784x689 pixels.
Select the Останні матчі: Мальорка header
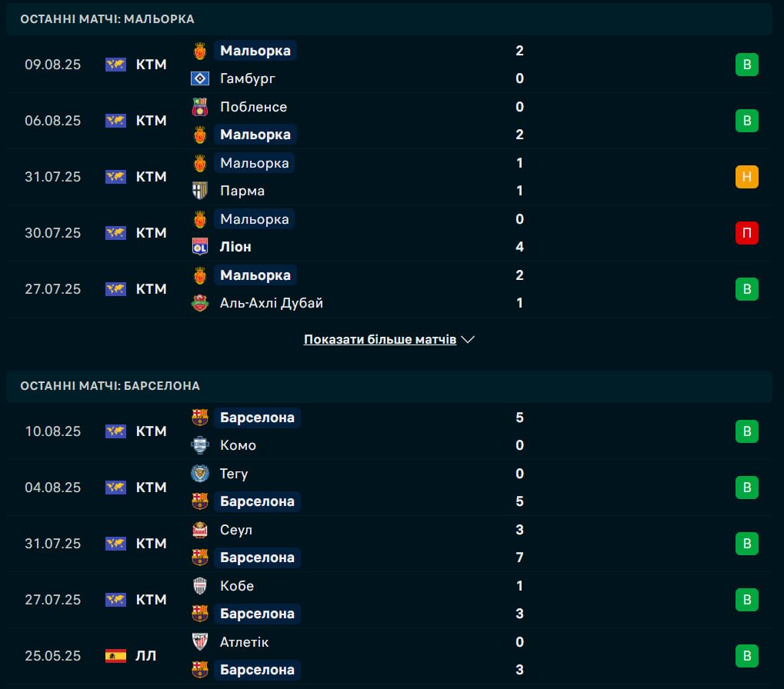[x=107, y=19]
